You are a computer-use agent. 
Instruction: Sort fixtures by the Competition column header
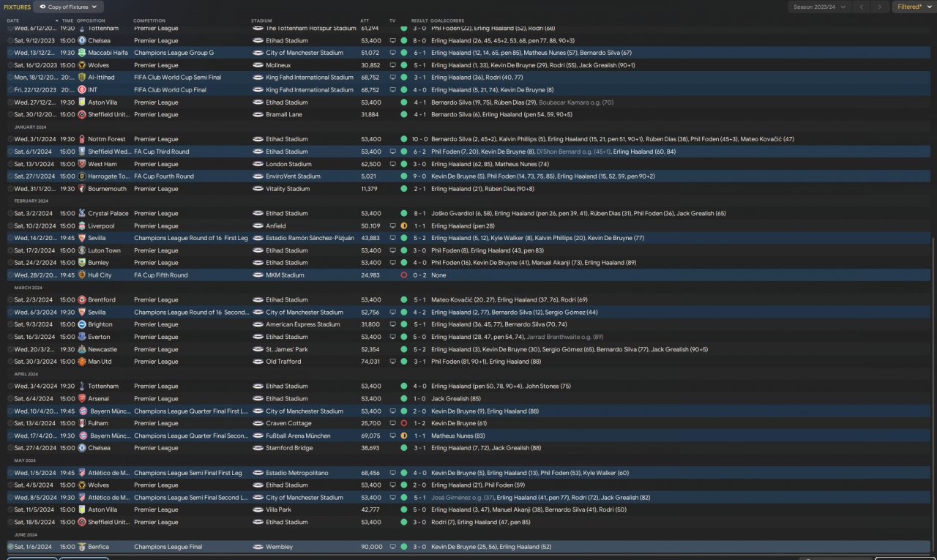click(149, 20)
